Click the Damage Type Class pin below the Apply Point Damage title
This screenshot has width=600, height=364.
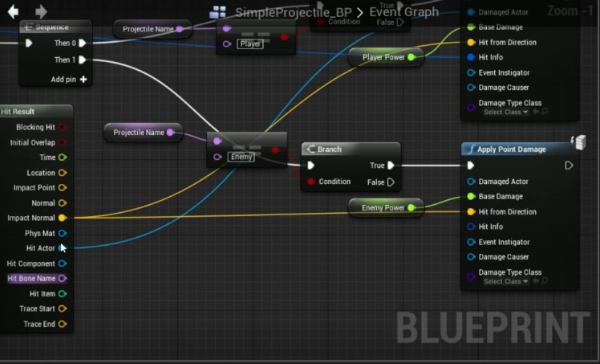pos(471,276)
